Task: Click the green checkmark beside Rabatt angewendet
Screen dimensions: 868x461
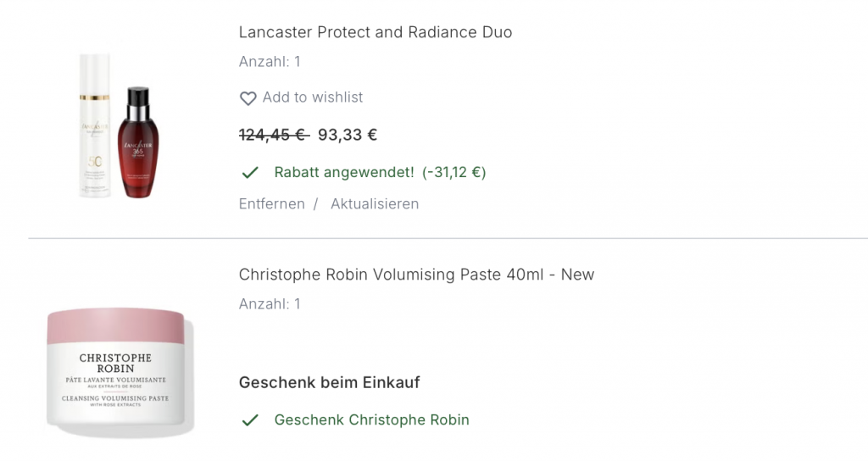Action: pyautogui.click(x=250, y=173)
